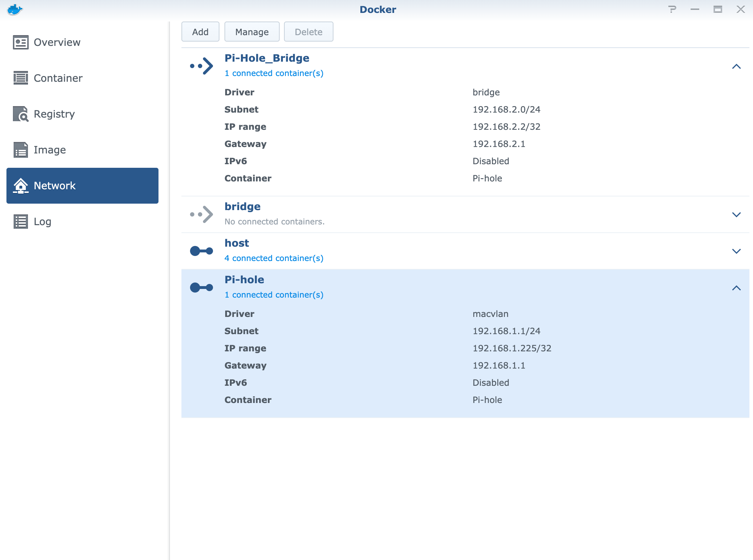The height and width of the screenshot is (560, 753).
Task: Click the Docker whale icon
Action: point(15,10)
